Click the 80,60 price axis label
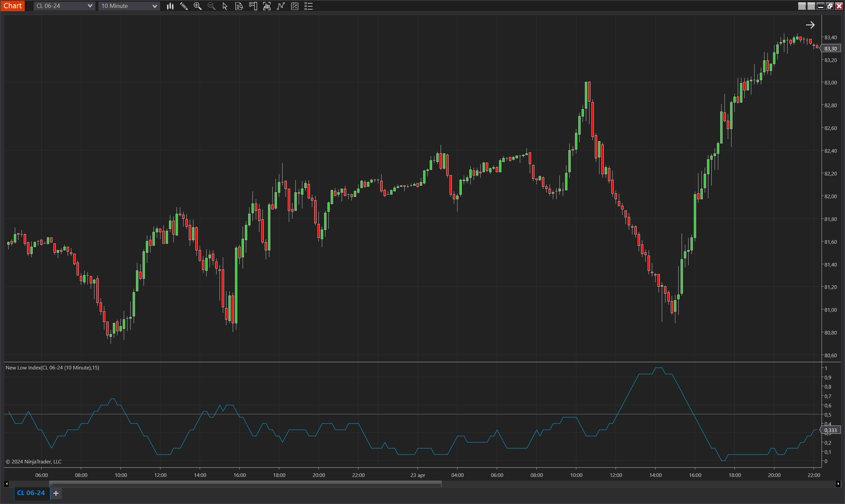This screenshot has width=845, height=504. coord(830,355)
